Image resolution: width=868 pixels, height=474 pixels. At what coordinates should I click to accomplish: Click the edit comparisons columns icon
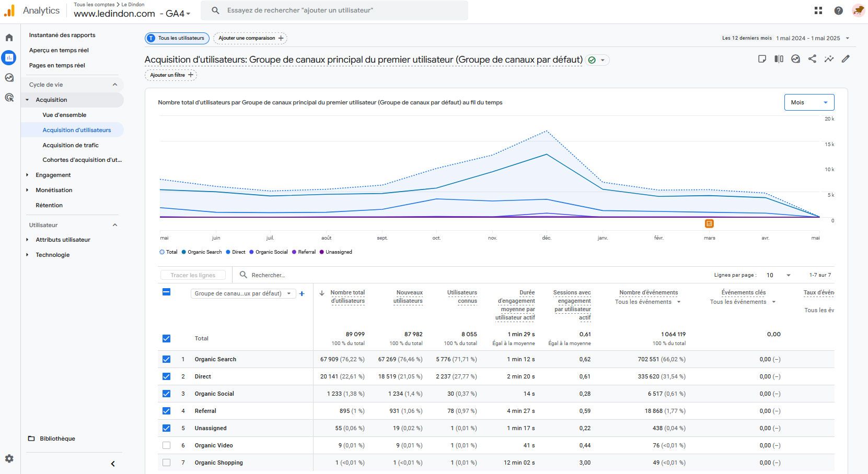click(779, 59)
